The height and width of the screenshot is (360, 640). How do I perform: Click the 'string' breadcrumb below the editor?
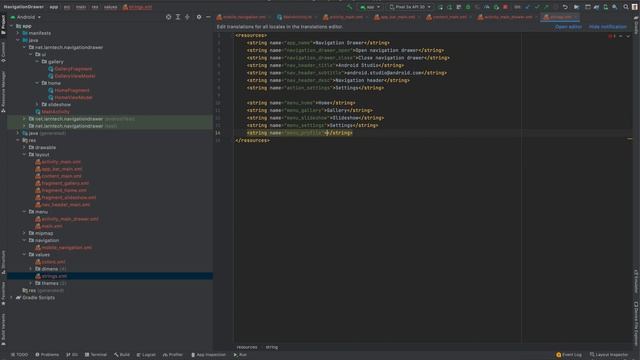tap(271, 347)
